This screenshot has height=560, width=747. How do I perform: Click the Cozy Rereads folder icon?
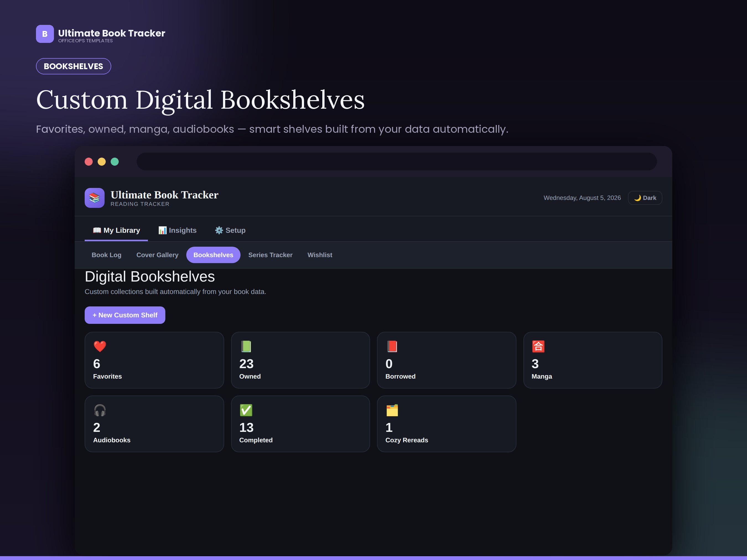coord(392,410)
